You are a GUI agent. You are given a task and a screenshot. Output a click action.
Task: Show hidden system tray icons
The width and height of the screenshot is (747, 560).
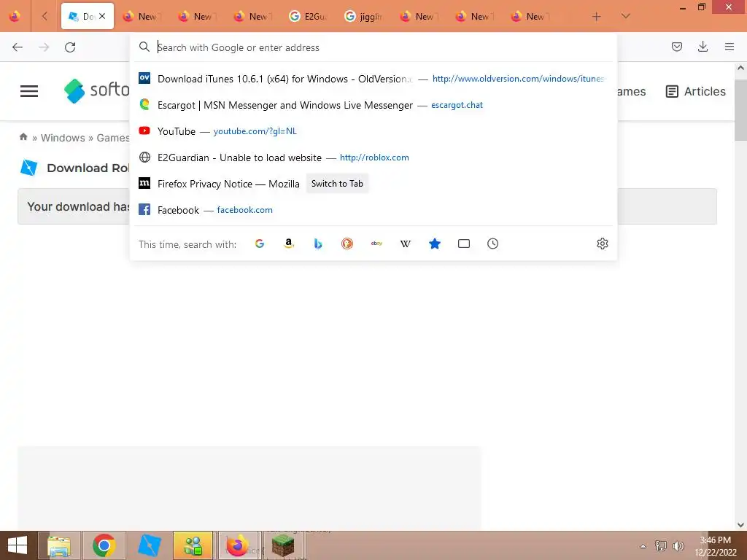pyautogui.click(x=643, y=546)
